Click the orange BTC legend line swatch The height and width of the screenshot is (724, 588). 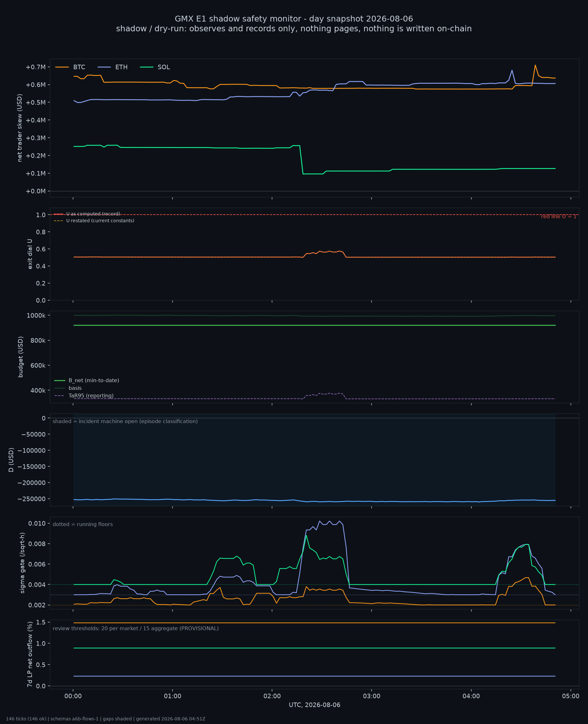(x=62, y=67)
